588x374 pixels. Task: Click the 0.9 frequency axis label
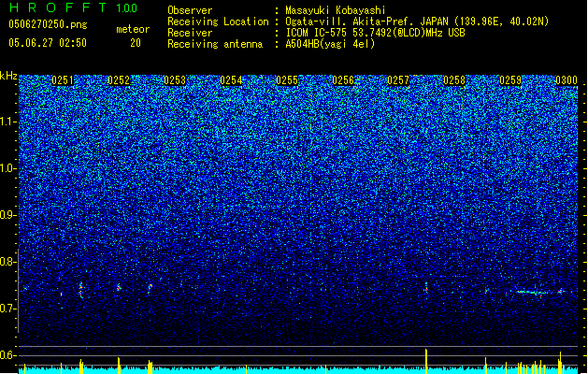coord(8,215)
